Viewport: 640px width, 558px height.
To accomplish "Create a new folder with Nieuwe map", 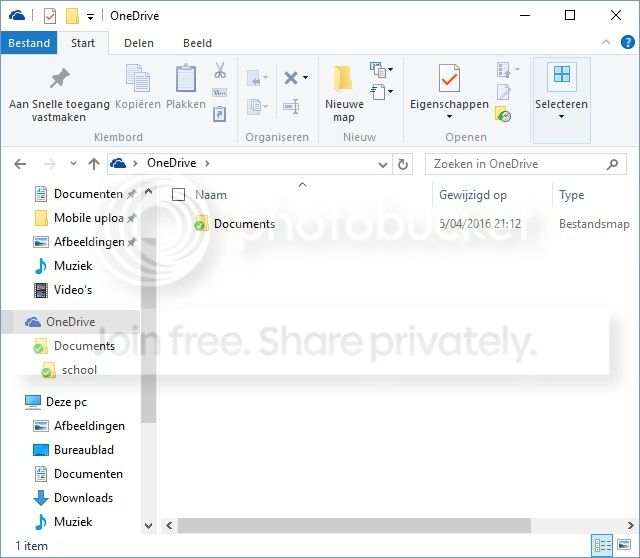I will pyautogui.click(x=344, y=94).
